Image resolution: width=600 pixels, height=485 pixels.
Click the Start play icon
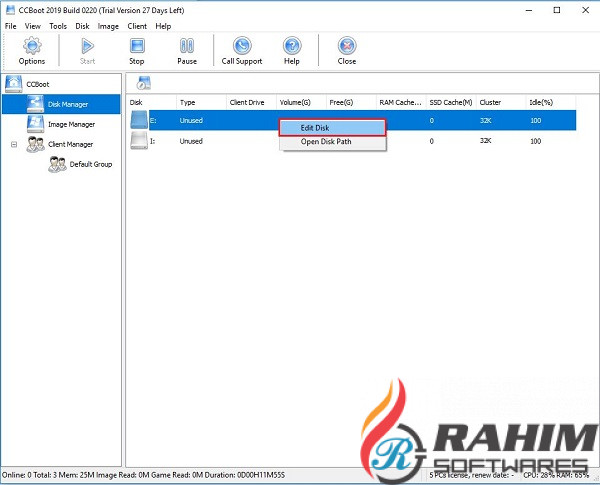click(x=88, y=46)
